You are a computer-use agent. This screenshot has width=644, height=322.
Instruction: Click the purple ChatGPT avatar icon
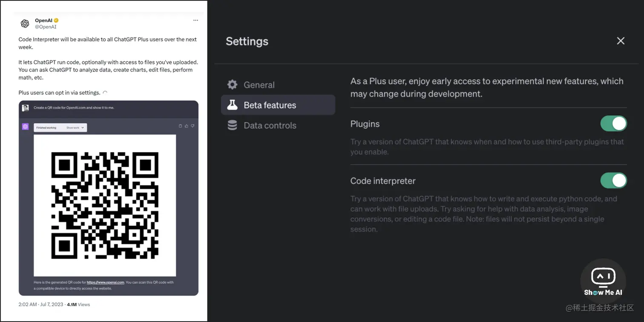(x=25, y=127)
